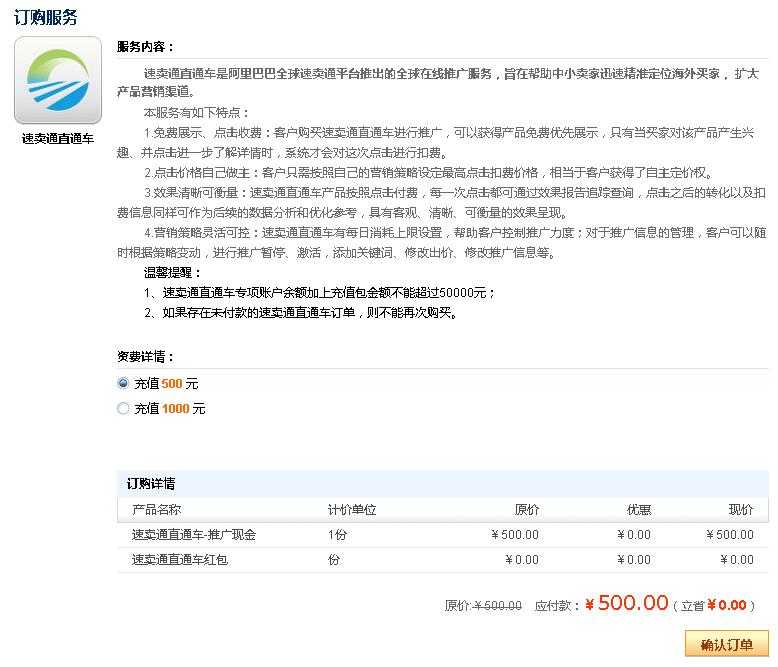The width and height of the screenshot is (778, 667).
Task: Click current price ¥500.00 in 推广现金 row
Action: [x=729, y=534]
